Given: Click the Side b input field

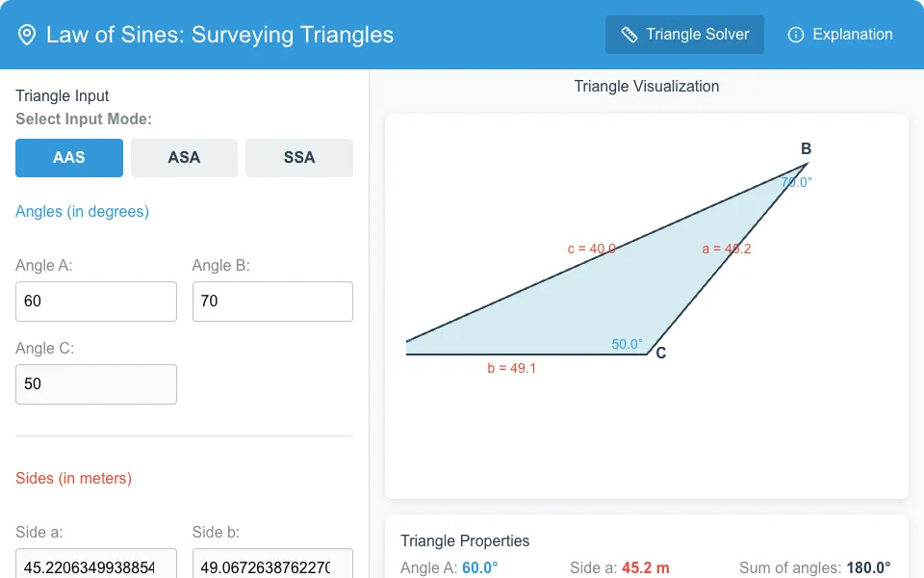Looking at the screenshot, I should 272,564.
